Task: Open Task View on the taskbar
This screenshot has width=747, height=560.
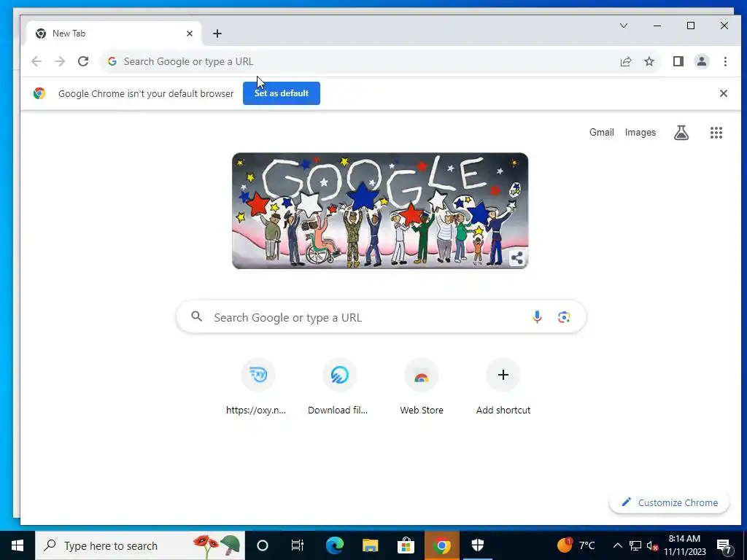Action: tap(298, 545)
